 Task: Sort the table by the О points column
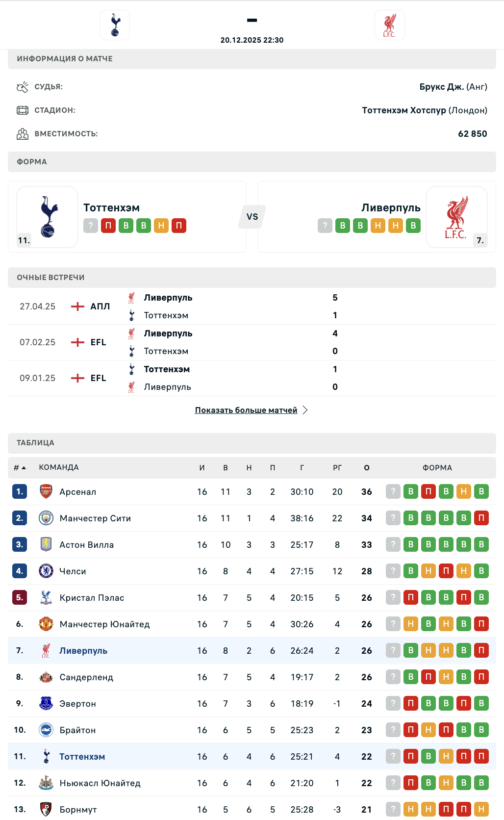tap(367, 468)
